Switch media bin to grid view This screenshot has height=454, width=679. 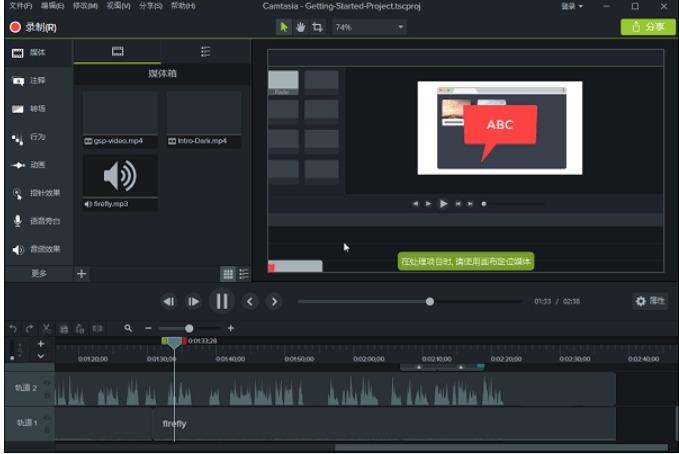click(x=228, y=274)
